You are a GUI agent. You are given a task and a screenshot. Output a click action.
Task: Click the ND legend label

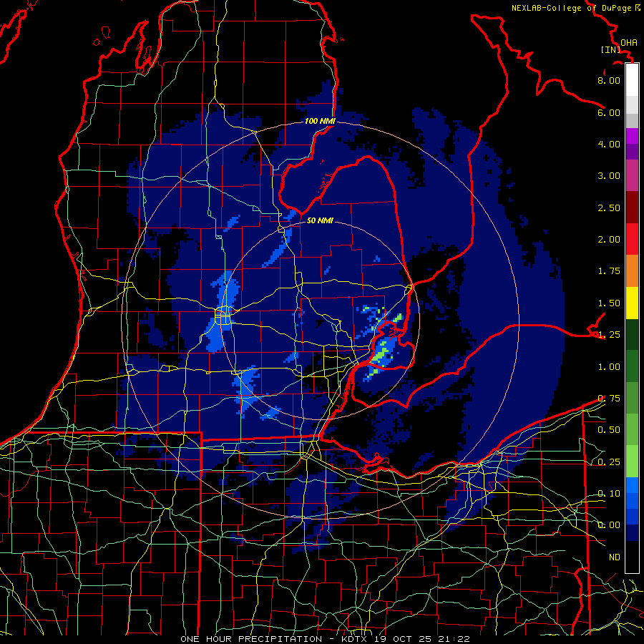[x=615, y=557]
